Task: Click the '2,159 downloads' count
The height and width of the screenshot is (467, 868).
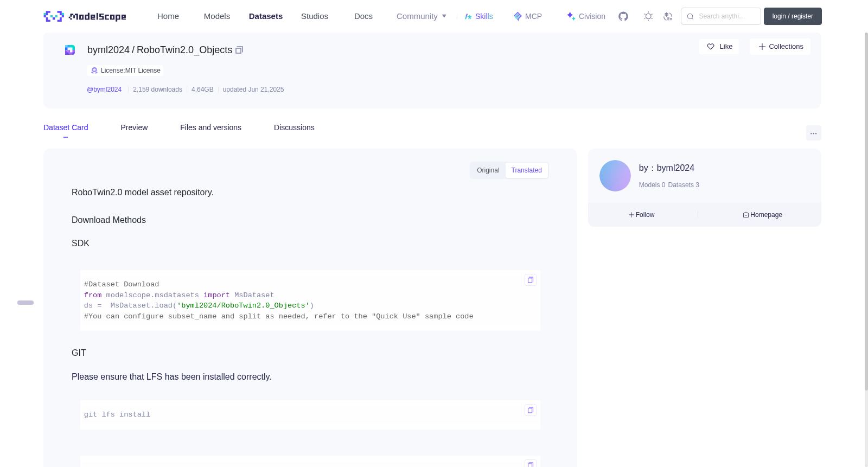Action: 157,89
